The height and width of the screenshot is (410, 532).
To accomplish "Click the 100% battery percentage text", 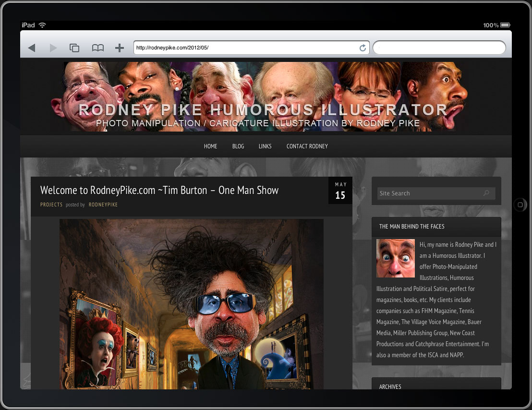I will click(x=491, y=25).
